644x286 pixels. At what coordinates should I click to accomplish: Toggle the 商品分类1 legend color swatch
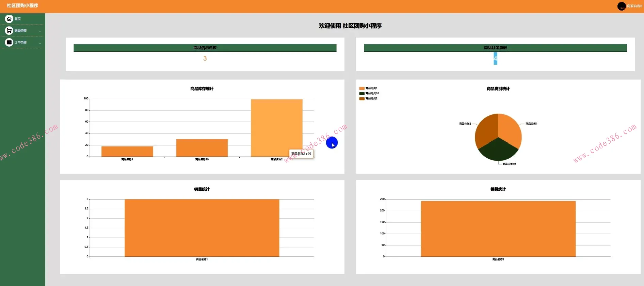tap(362, 88)
